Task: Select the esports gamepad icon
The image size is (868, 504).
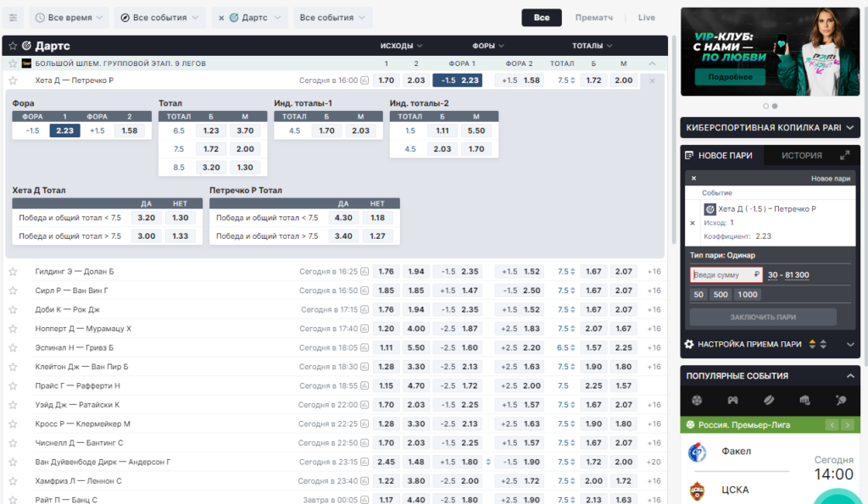Action: point(733,400)
